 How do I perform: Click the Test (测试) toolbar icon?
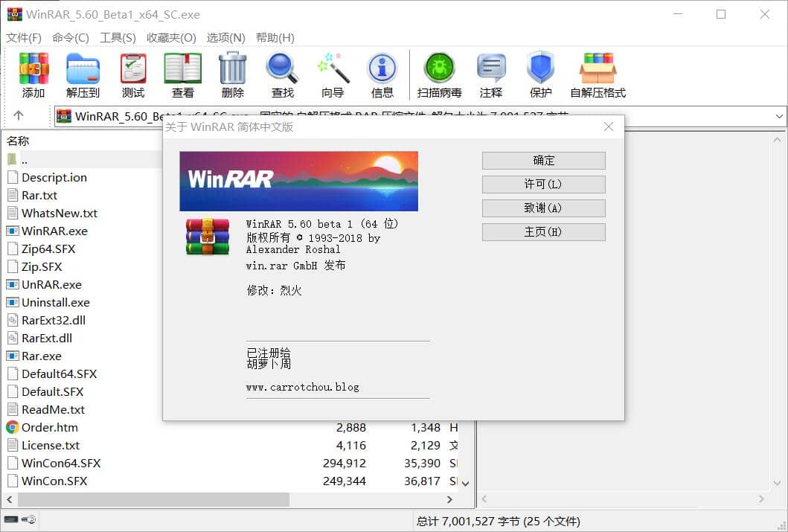[133, 69]
